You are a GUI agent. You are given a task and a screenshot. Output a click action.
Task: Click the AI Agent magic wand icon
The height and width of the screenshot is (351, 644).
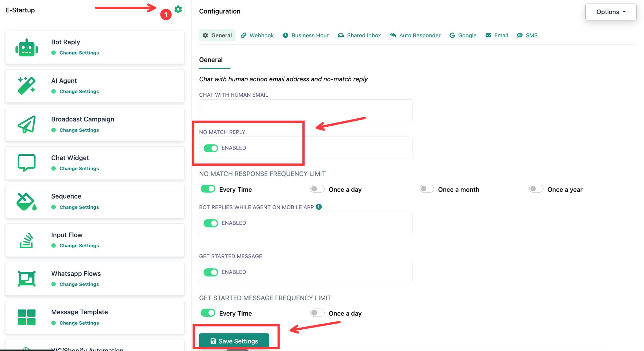[26, 86]
